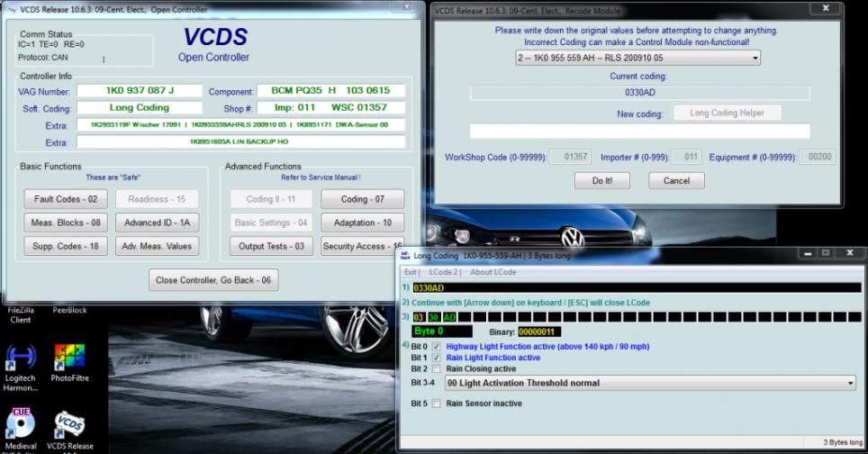Click the Extra field with Wischer 17091

240,124
